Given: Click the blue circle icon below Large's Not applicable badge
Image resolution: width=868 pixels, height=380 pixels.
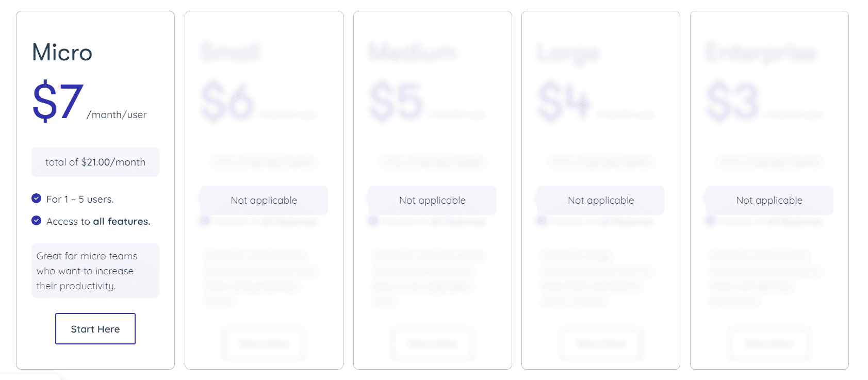Looking at the screenshot, I should pos(542,221).
